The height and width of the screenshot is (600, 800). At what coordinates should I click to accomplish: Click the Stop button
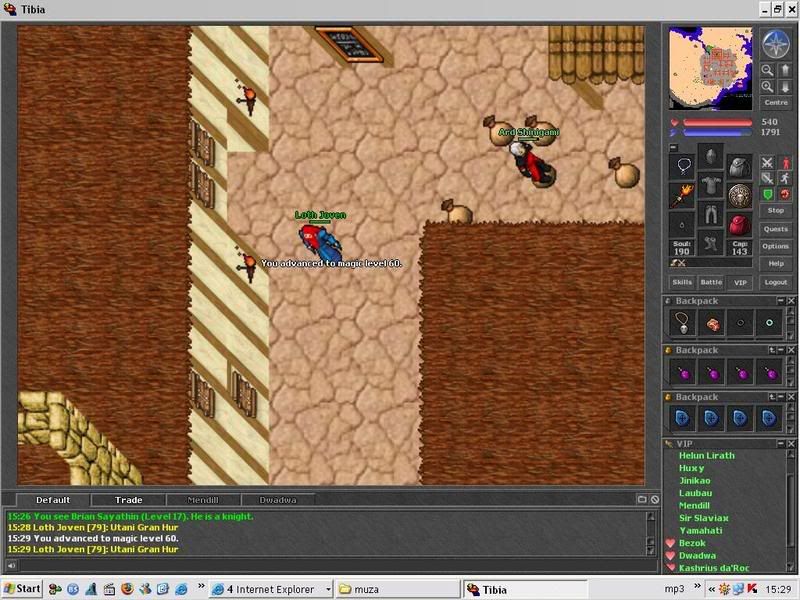[x=776, y=211]
